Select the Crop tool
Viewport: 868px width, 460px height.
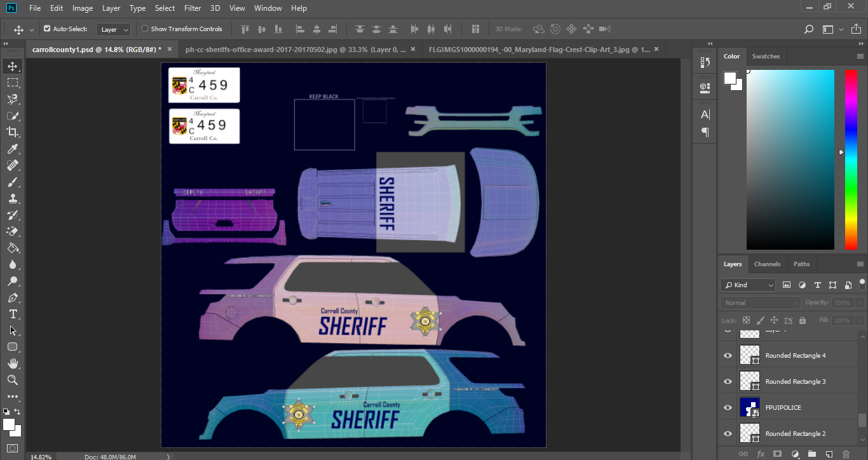pyautogui.click(x=12, y=132)
